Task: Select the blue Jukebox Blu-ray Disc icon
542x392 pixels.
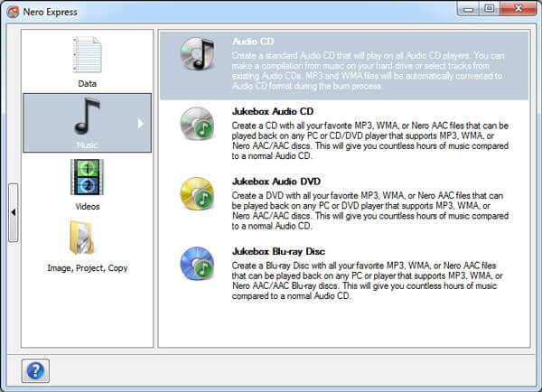Action: [196, 263]
